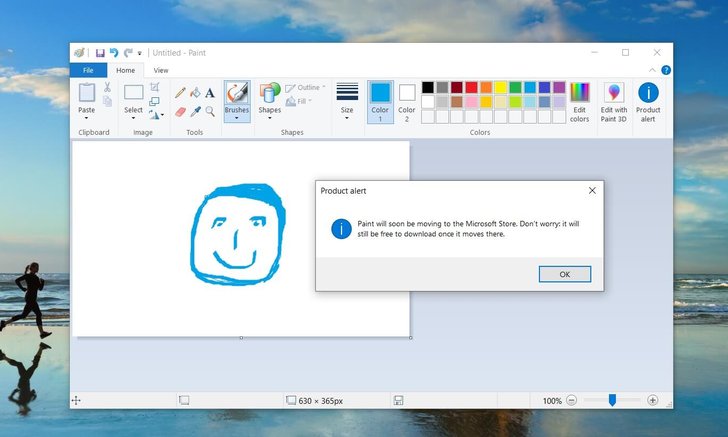Click the canvas bottom-middle edge handle
728x437 pixels.
pos(241,338)
